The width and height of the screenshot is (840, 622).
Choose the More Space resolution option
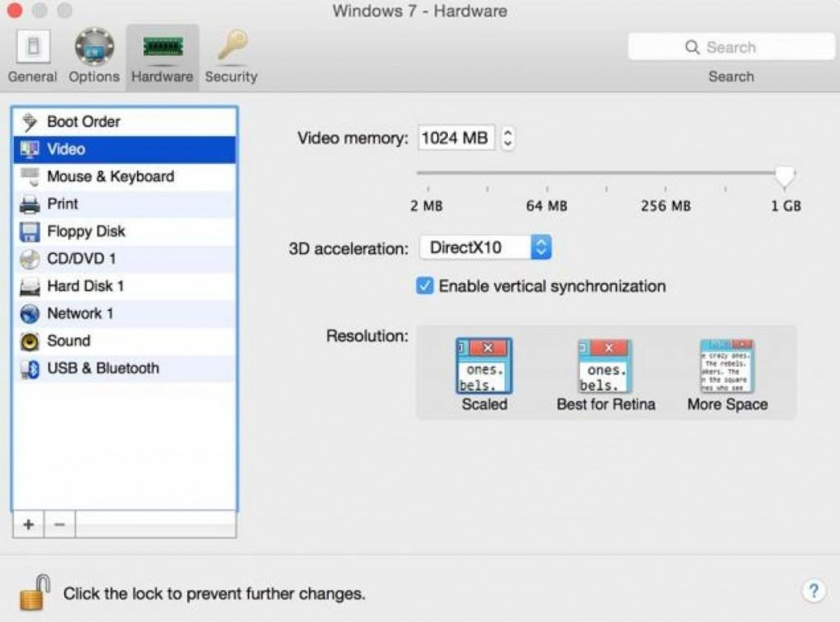[x=728, y=374]
